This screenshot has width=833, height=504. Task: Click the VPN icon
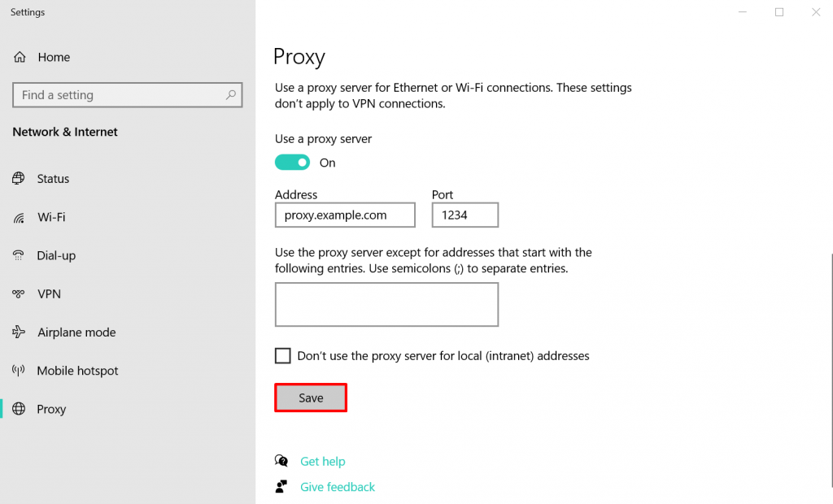click(19, 293)
